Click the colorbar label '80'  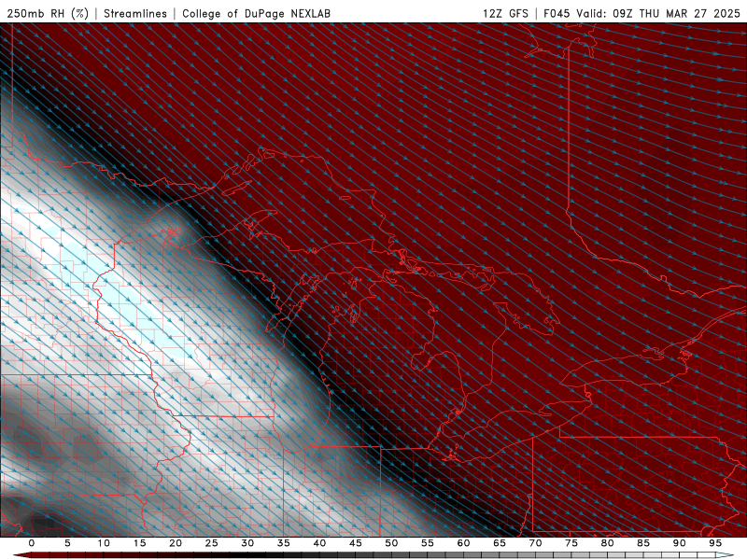click(x=608, y=543)
